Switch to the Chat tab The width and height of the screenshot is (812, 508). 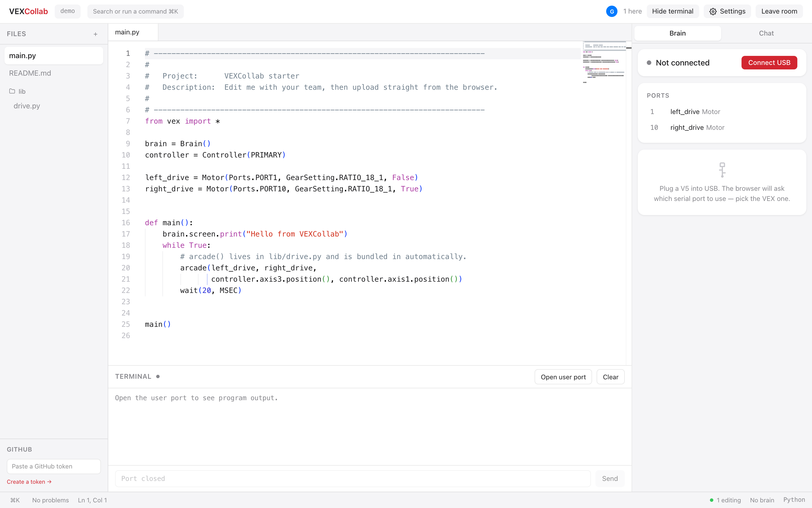click(766, 33)
